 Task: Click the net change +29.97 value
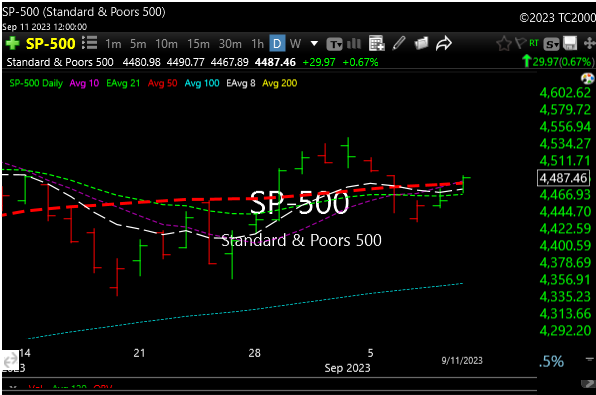[319, 62]
